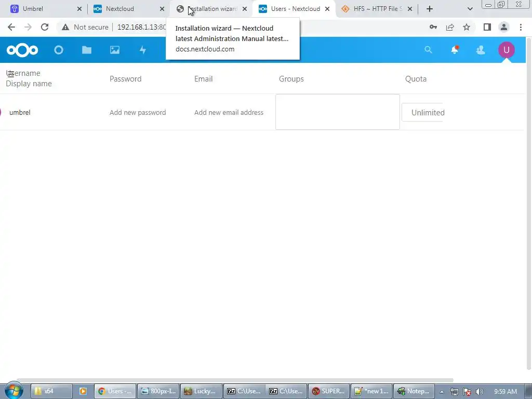Click the volume speaker tray icon
The height and width of the screenshot is (399, 532).
(479, 392)
